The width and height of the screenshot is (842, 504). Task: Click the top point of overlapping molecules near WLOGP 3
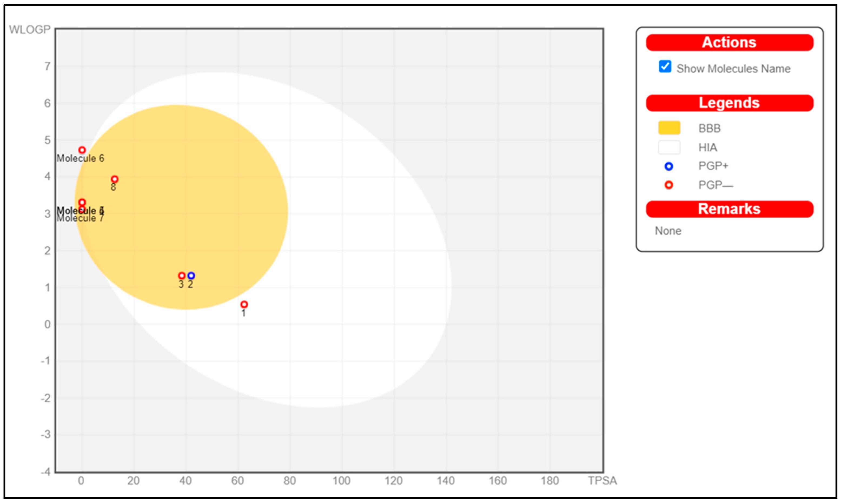(x=82, y=202)
